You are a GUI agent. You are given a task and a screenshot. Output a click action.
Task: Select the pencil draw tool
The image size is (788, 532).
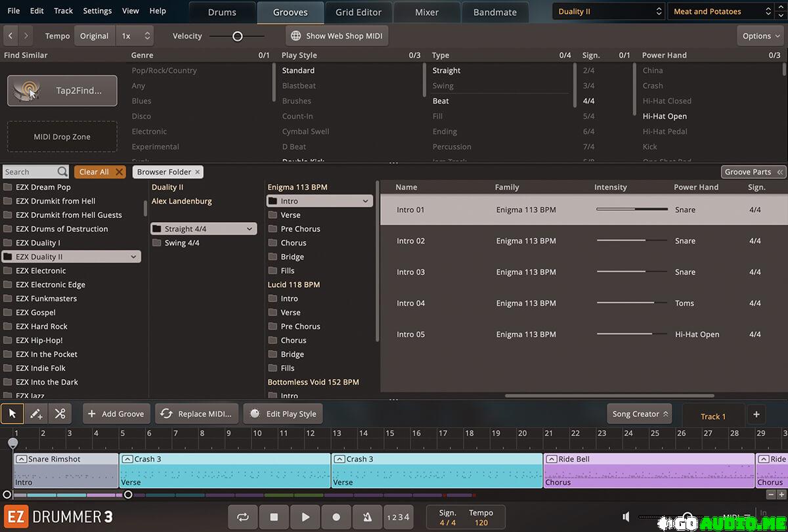(36, 414)
